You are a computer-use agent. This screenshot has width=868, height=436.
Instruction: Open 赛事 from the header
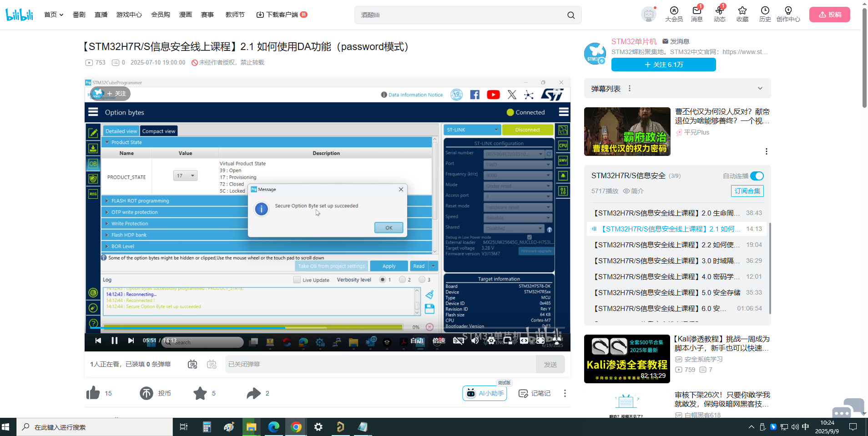207,15
